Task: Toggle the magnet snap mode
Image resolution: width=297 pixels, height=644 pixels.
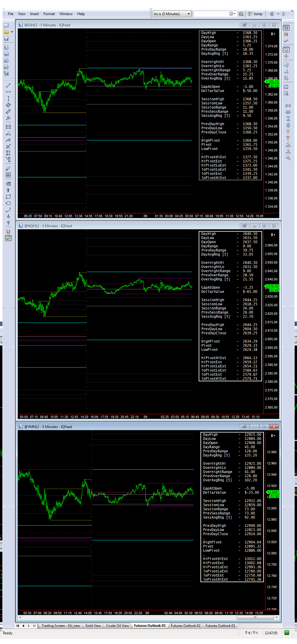Action: 8,232
